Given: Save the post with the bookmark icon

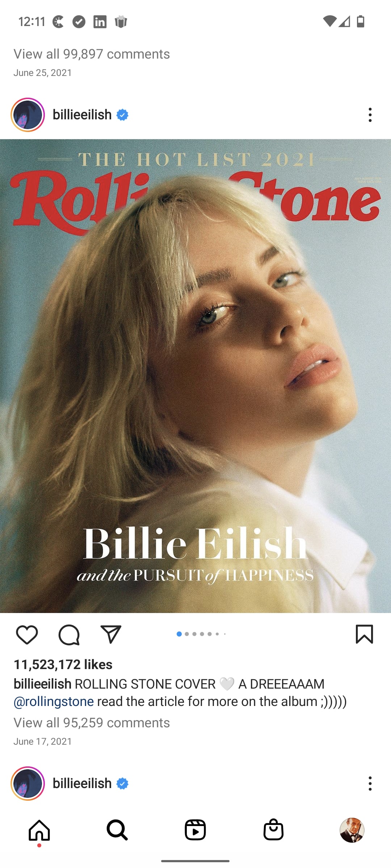Looking at the screenshot, I should (x=364, y=634).
